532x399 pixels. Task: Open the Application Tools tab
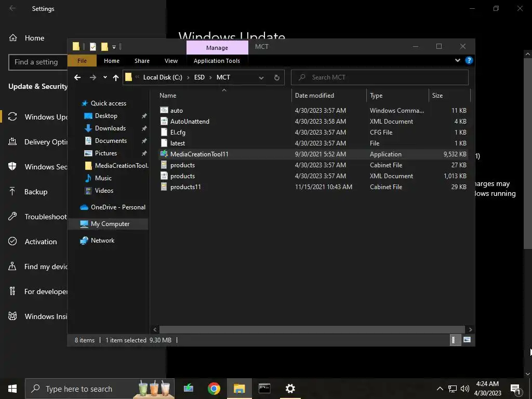pos(217,61)
